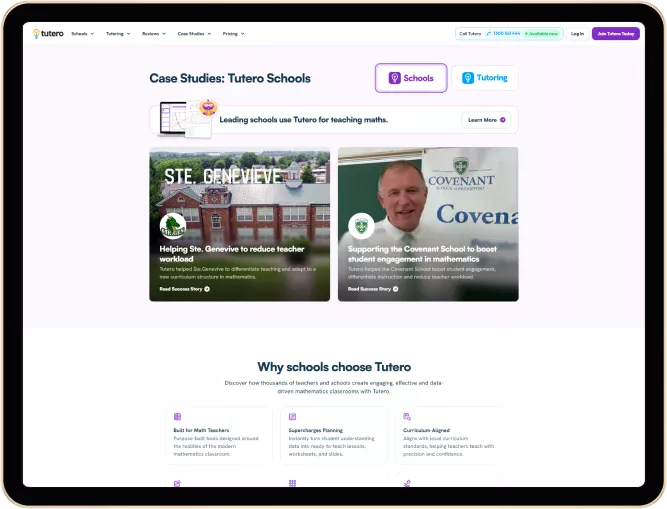Click the Join Tutero Today button
Viewport: 667px width, 509px height.
coord(615,33)
